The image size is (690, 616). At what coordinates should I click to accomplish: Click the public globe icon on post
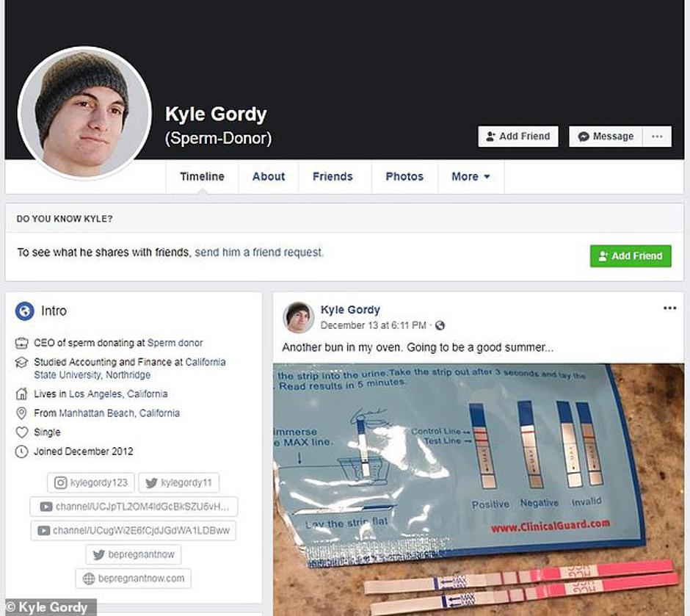pyautogui.click(x=440, y=325)
